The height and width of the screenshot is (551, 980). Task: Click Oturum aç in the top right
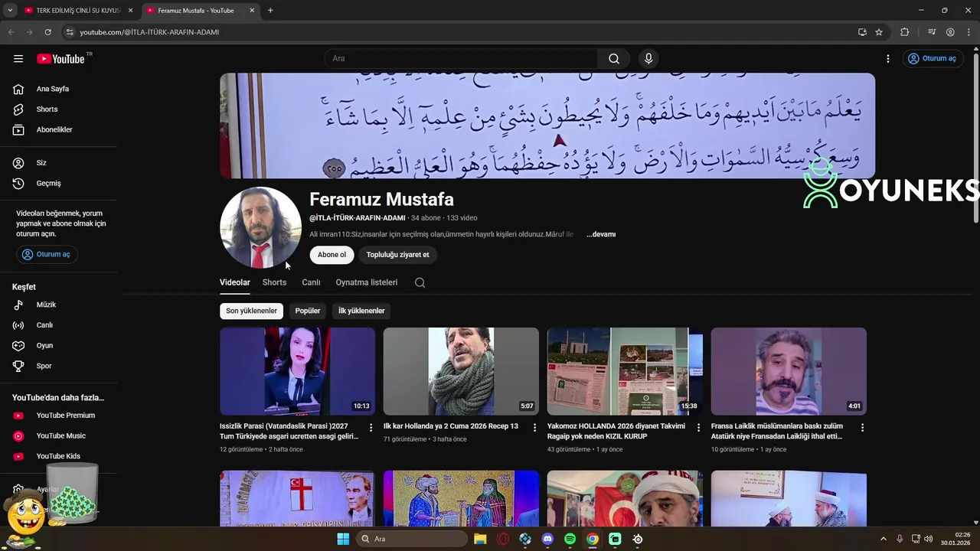(x=932, y=59)
